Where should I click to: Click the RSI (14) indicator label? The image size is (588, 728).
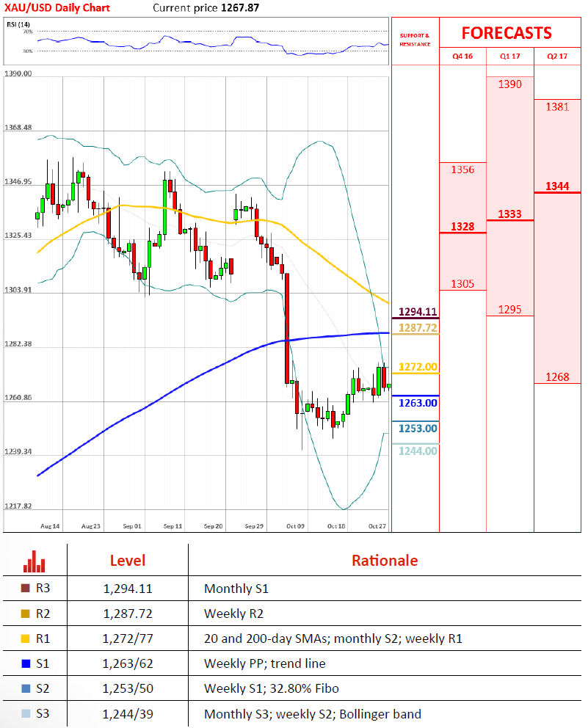coord(18,24)
